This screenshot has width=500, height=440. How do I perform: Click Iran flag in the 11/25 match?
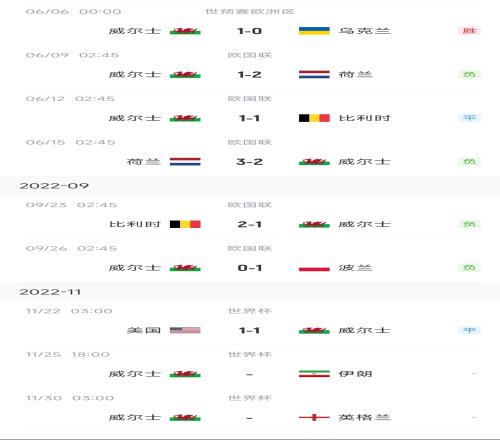coord(314,374)
